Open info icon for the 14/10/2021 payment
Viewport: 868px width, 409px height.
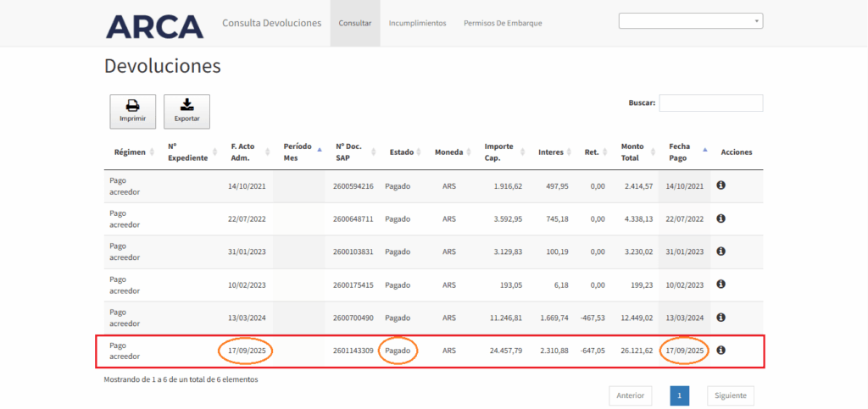[x=721, y=185]
